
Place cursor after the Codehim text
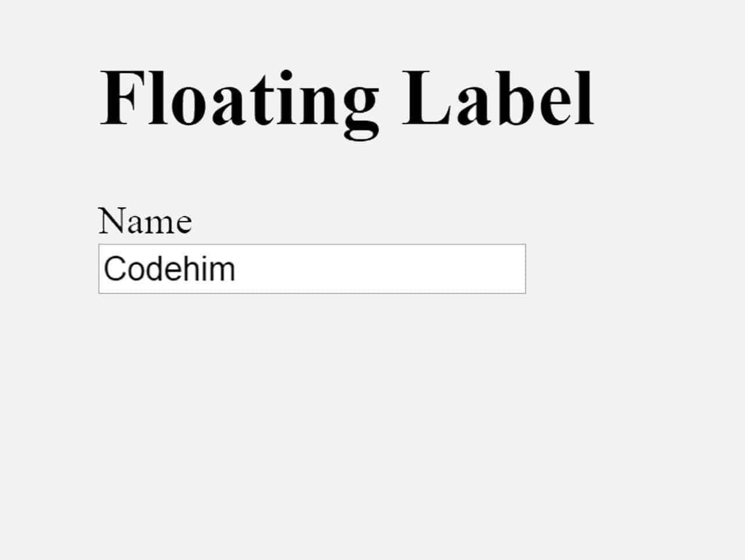(x=244, y=270)
